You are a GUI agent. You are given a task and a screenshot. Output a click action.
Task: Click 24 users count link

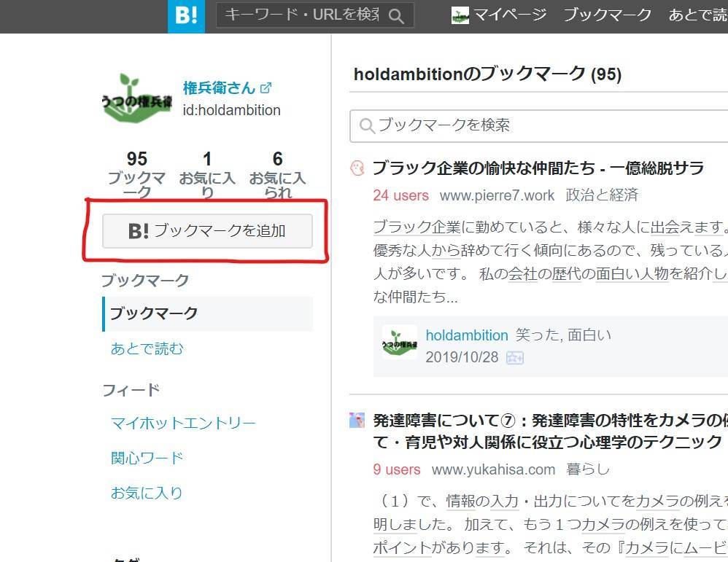pos(400,195)
